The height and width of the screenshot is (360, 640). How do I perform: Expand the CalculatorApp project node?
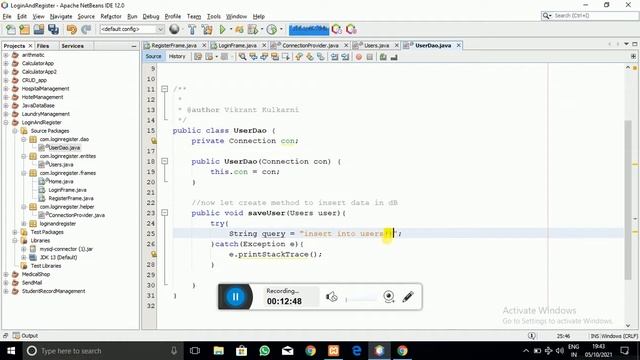point(6,63)
